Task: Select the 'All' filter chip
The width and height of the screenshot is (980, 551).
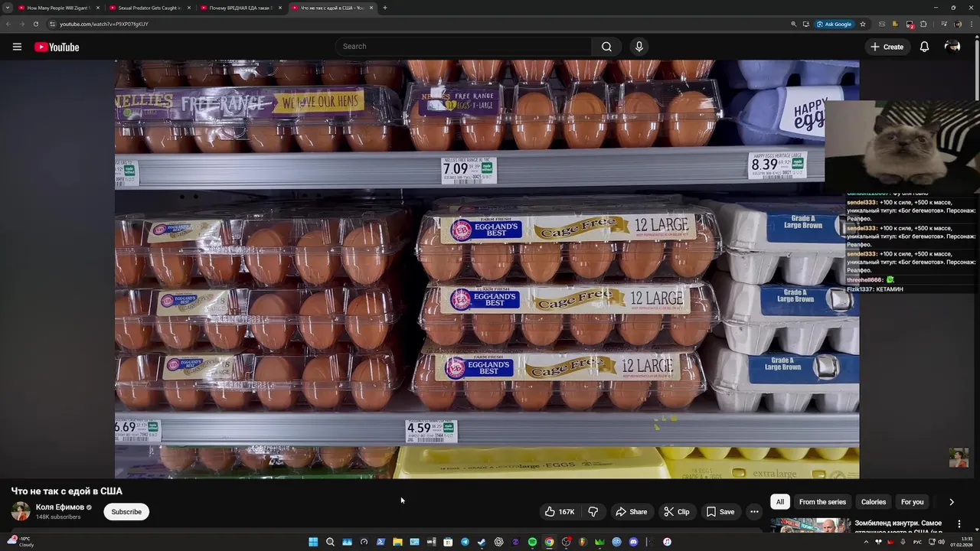Action: pos(780,502)
